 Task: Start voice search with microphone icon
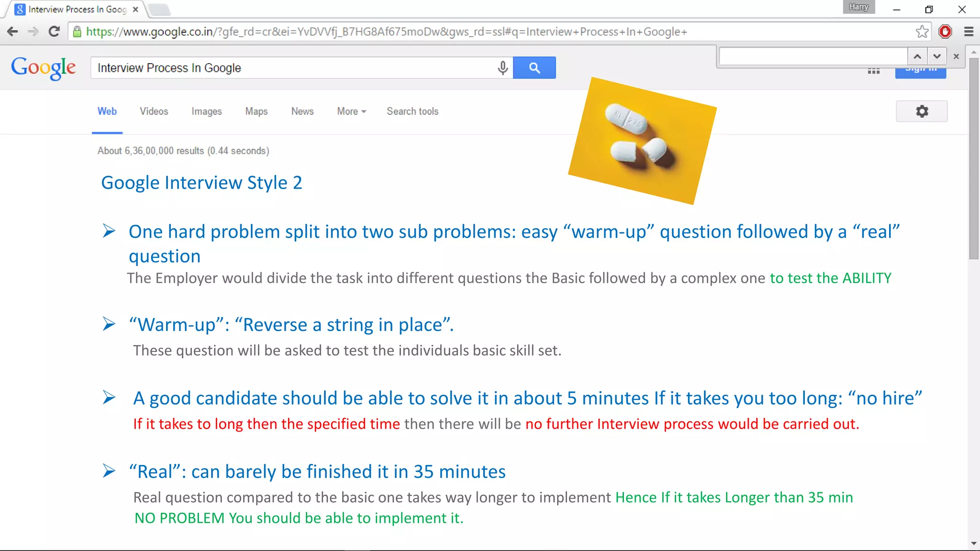click(x=502, y=67)
